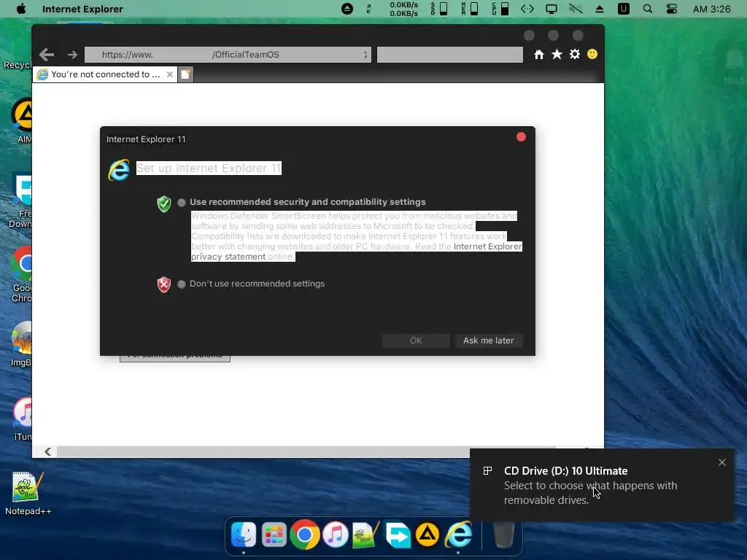Open the blue arrow app in the dock

(398, 535)
